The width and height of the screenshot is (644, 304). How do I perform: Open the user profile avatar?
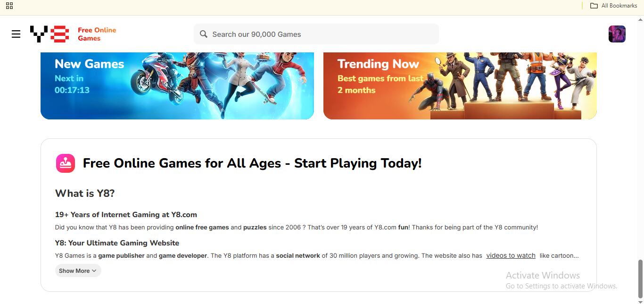[x=617, y=34]
